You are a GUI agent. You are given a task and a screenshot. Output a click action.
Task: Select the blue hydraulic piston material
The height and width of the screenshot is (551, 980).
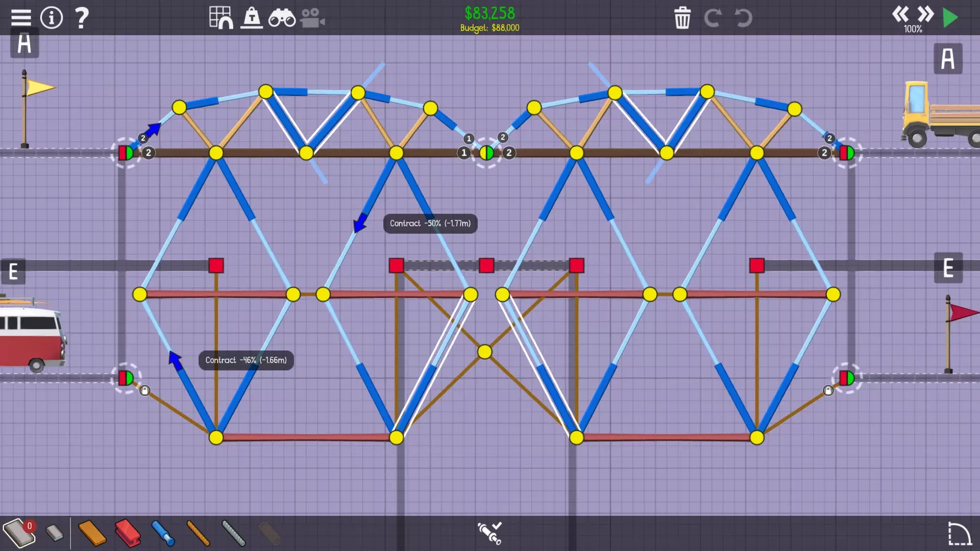point(163,533)
